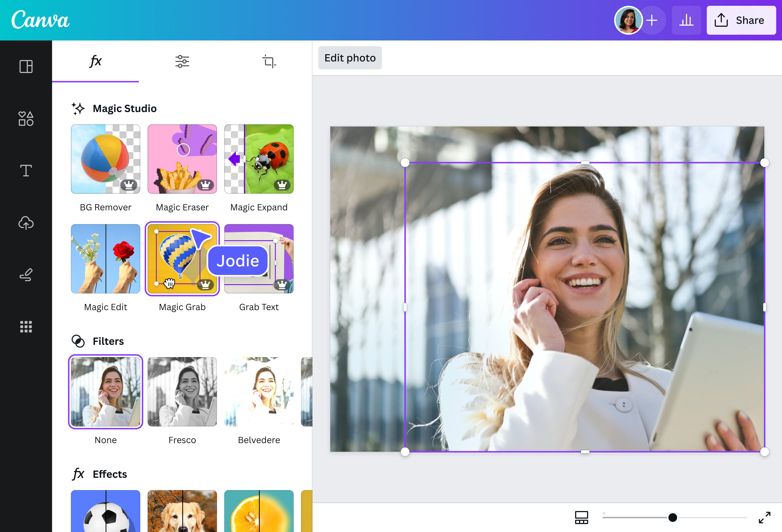
Task: Select the Text tool in the sidebar
Action: pyautogui.click(x=25, y=171)
